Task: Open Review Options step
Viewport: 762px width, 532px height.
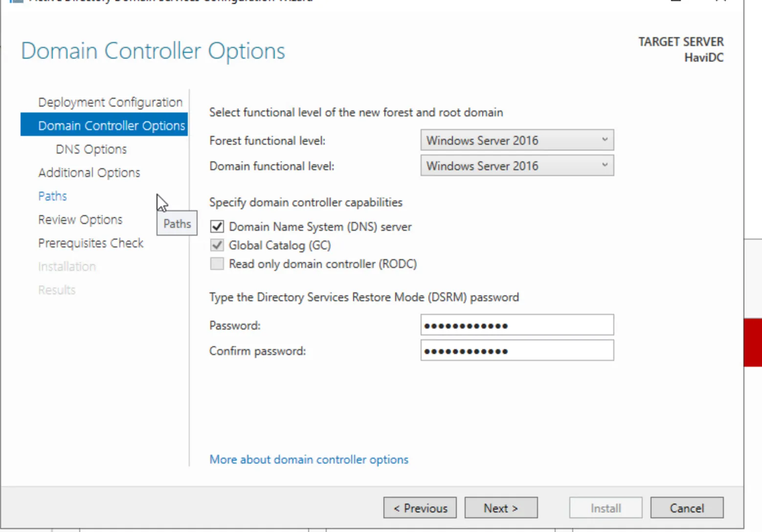Action: pyautogui.click(x=80, y=220)
